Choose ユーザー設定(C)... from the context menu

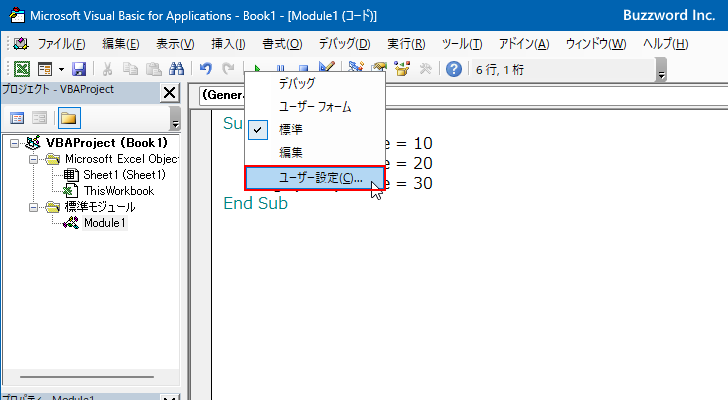point(315,178)
